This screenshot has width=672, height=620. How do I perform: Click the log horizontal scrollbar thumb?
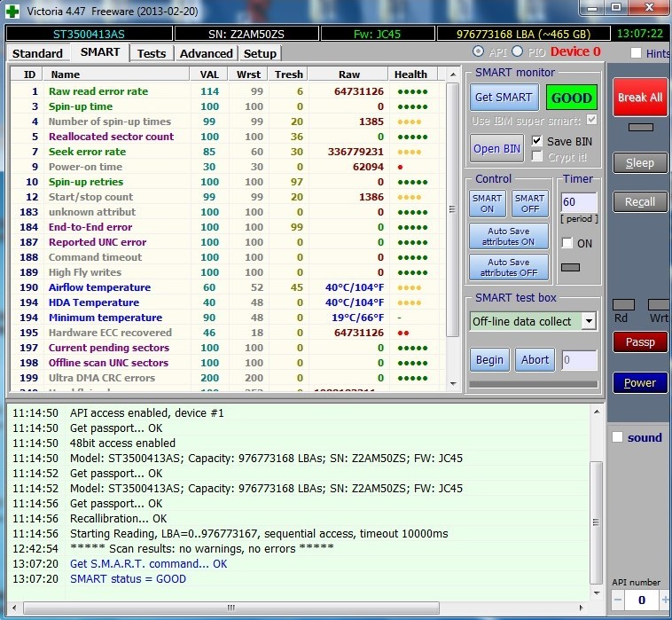[231, 608]
